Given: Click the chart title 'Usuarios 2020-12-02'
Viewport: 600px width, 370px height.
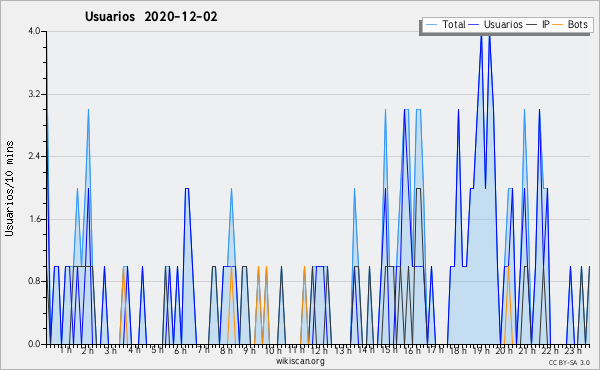Looking at the screenshot, I should (151, 17).
